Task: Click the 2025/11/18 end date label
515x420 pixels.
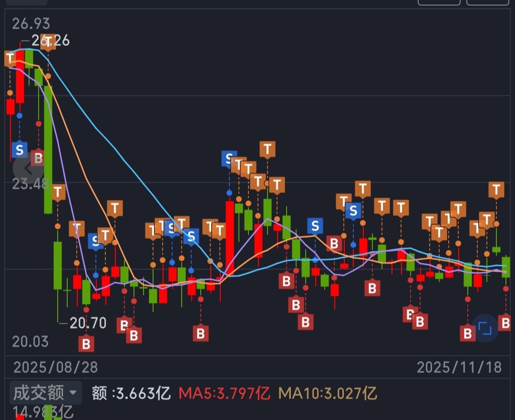Action: tap(459, 367)
